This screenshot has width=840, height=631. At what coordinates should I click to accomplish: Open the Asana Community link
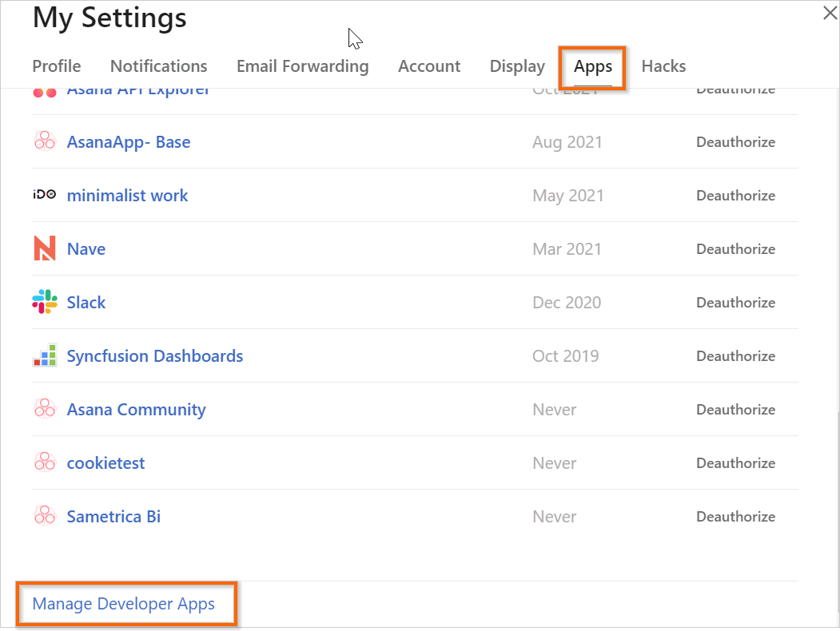pos(136,410)
